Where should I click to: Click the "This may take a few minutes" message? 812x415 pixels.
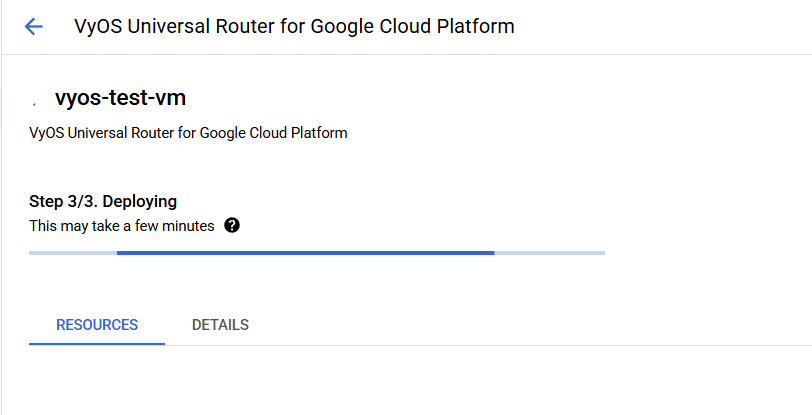coord(122,226)
